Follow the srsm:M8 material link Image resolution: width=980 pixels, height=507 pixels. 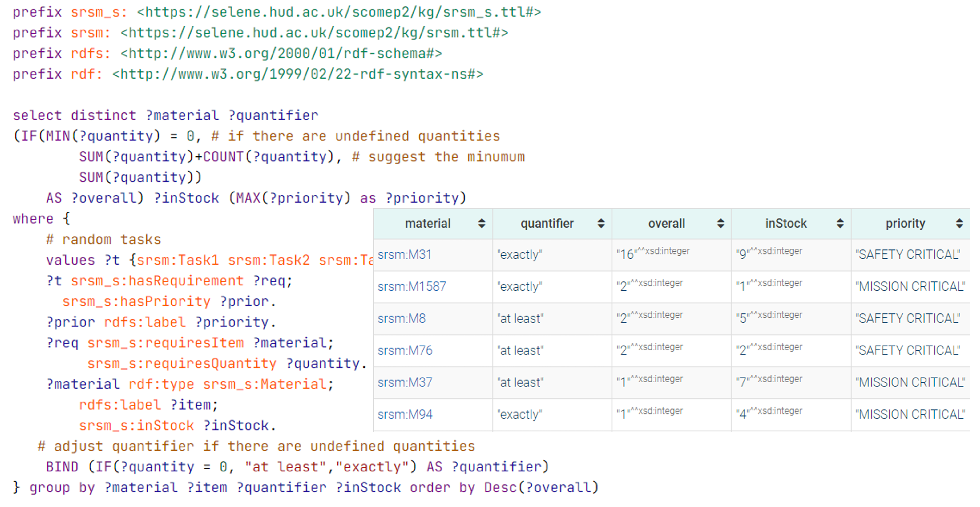tap(401, 319)
